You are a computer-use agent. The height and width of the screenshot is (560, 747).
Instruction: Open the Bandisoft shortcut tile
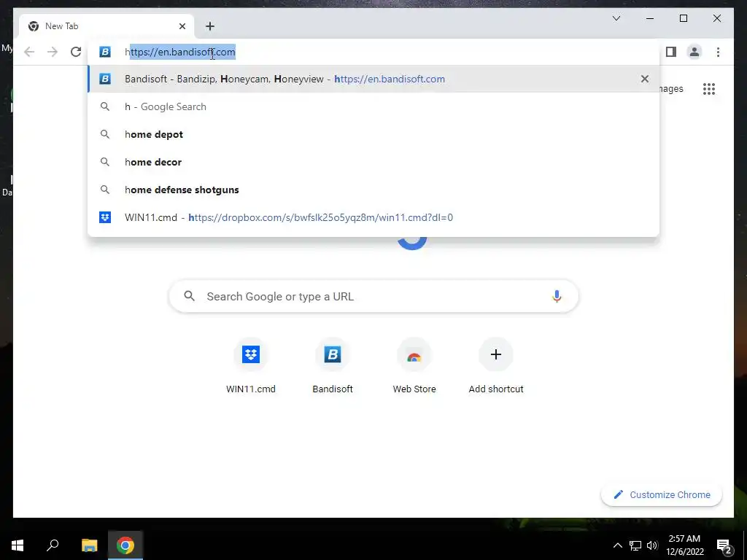(333, 366)
